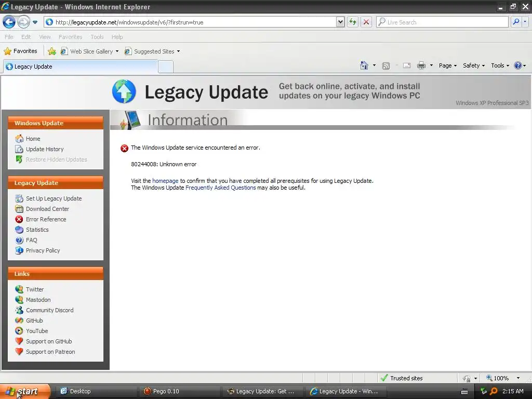532x399 pixels.
Task: Click the RSS feeds icon
Action: pos(386,66)
